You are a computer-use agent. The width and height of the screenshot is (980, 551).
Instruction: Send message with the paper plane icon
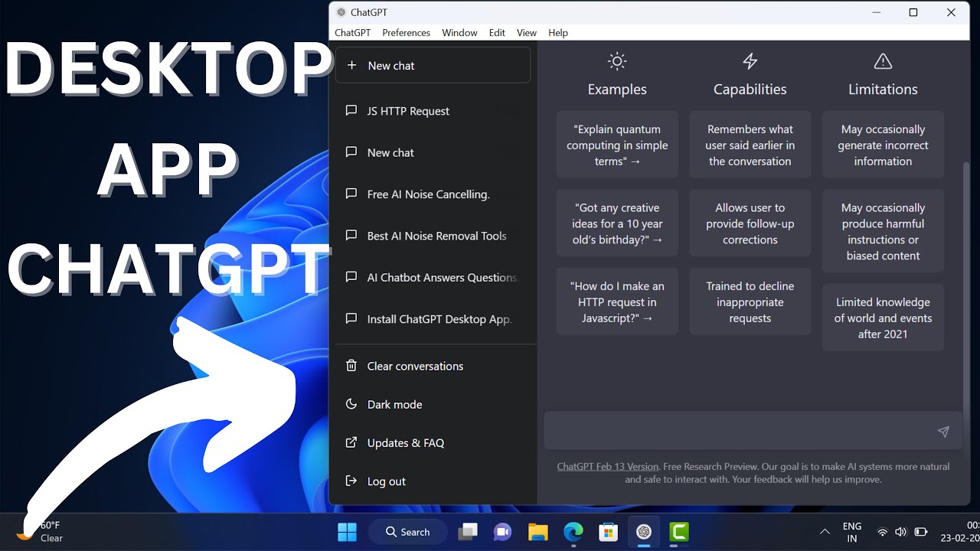pos(943,432)
